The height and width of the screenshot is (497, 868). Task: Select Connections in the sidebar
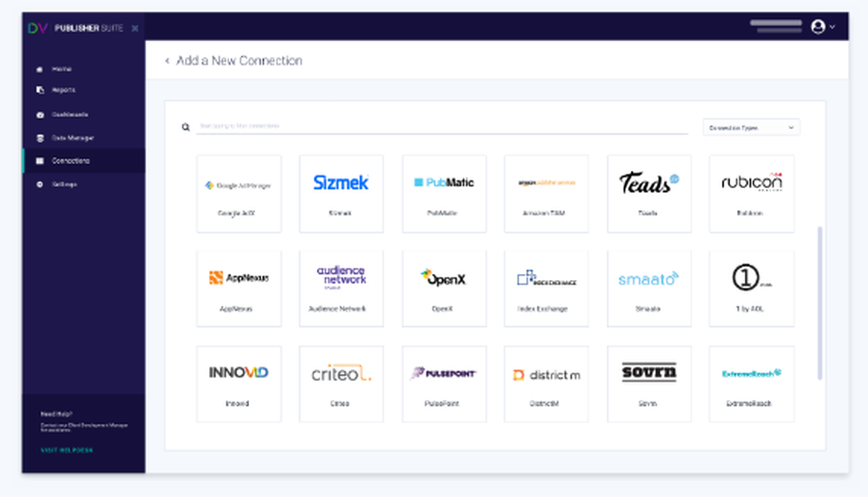(x=83, y=160)
